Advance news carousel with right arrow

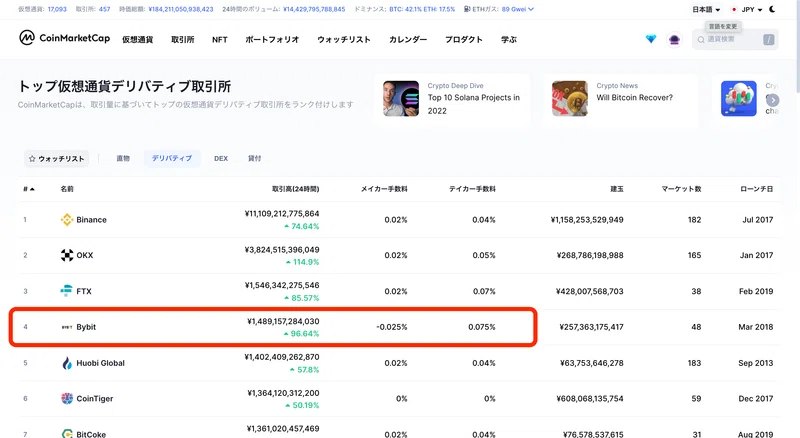[772, 100]
